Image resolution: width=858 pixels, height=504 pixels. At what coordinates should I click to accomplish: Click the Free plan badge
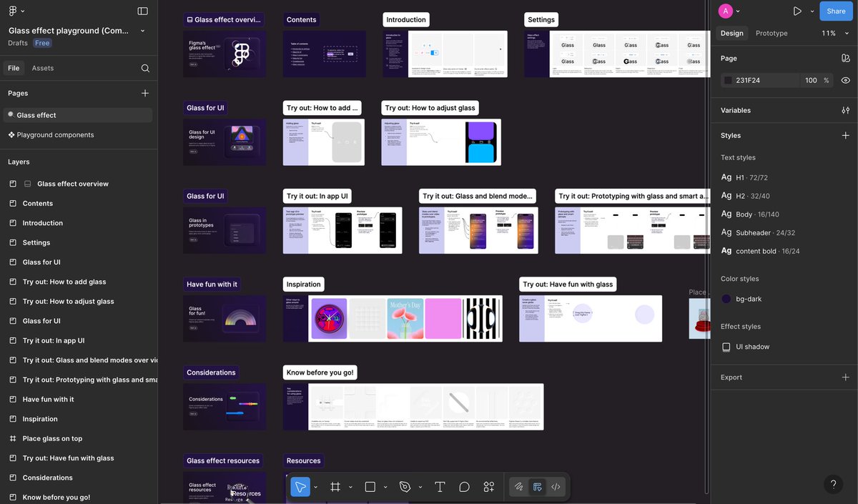43,43
